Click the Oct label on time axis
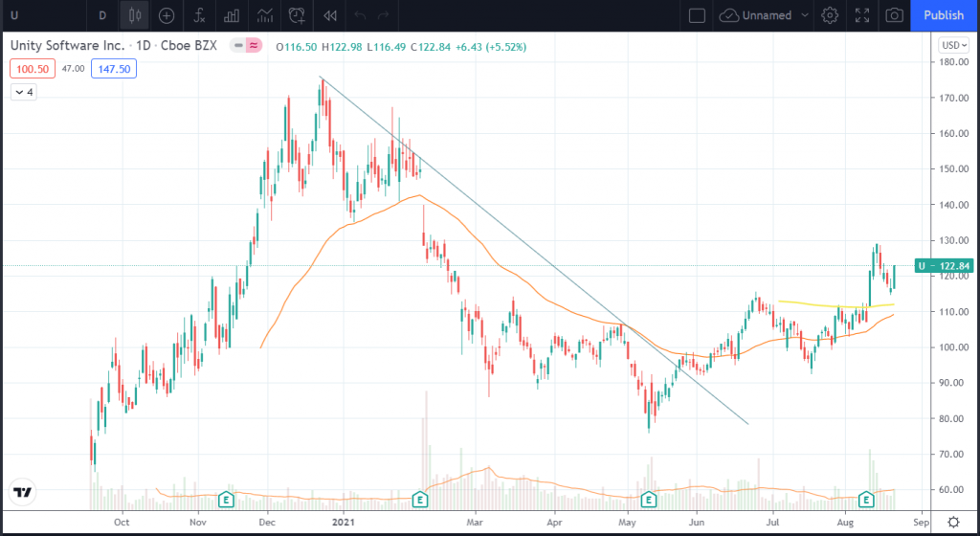The height and width of the screenshot is (536, 980). pos(122,523)
